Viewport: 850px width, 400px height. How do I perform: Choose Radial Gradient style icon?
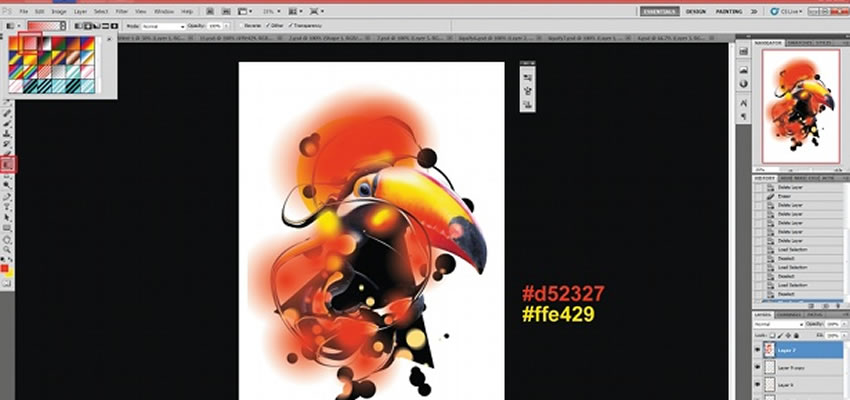pos(87,26)
